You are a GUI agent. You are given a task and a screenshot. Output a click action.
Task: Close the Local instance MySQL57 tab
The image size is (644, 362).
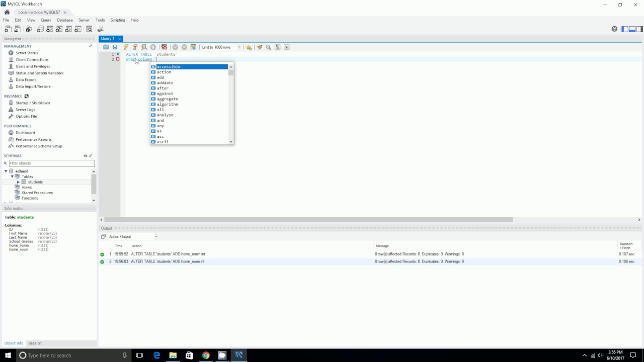point(65,13)
